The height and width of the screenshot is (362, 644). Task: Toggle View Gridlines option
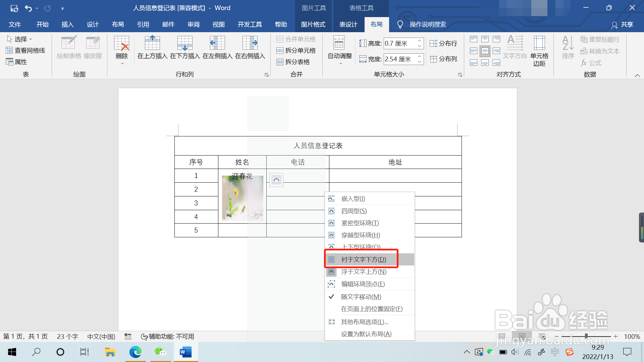(x=25, y=51)
